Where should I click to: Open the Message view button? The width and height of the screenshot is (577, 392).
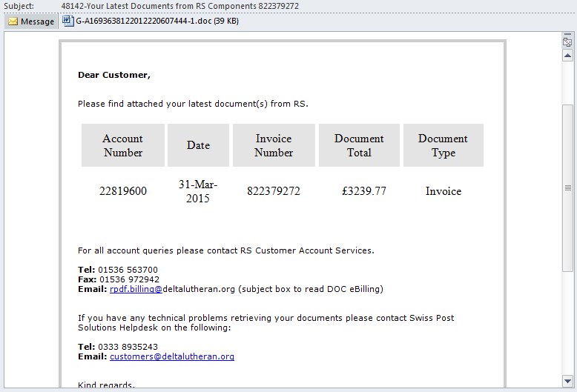click(x=31, y=21)
